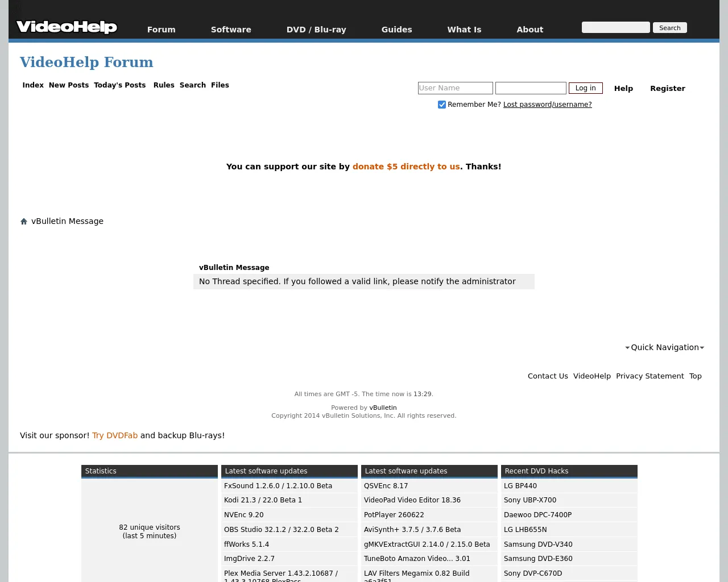This screenshot has width=728, height=582.
Task: Follow the donate $5 directly link
Action: [406, 167]
